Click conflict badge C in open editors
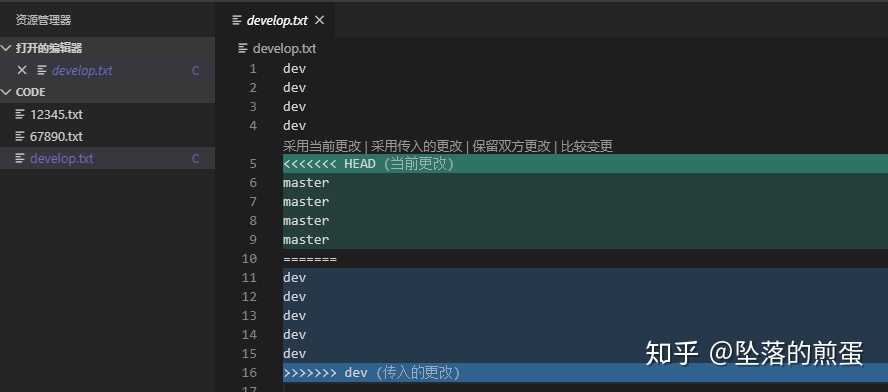Viewport: 888px width, 392px height. pyautogui.click(x=195, y=71)
